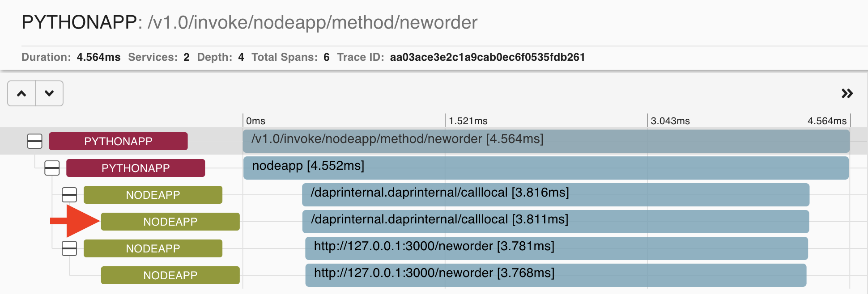Select the red arrow marked NODEAPP span label
Screen dimensions: 868x294
170,221
